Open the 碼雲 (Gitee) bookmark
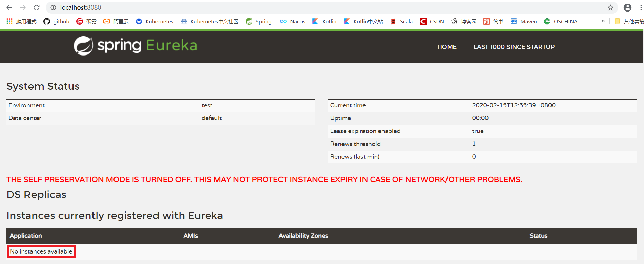644x264 pixels. (86, 21)
